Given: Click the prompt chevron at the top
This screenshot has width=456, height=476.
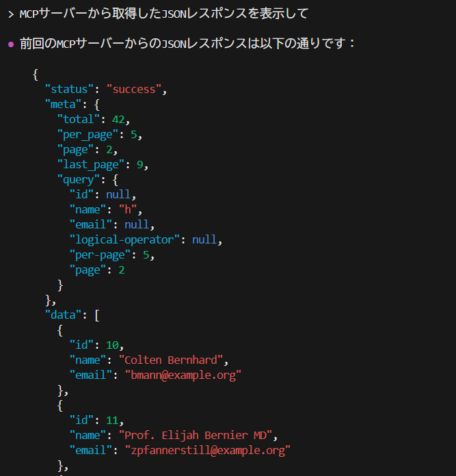Looking at the screenshot, I should [10, 14].
